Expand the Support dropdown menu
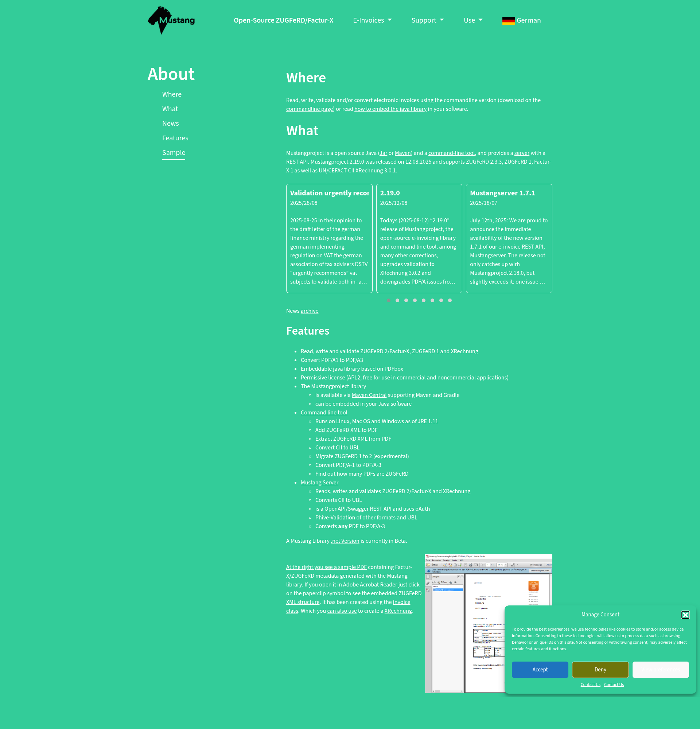Image resolution: width=700 pixels, height=729 pixels. (427, 20)
